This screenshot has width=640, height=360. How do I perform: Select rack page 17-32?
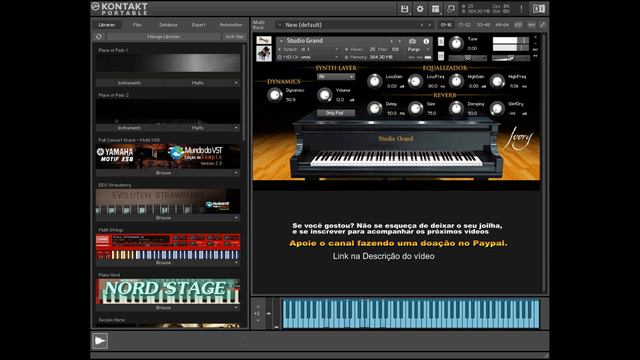464,25
